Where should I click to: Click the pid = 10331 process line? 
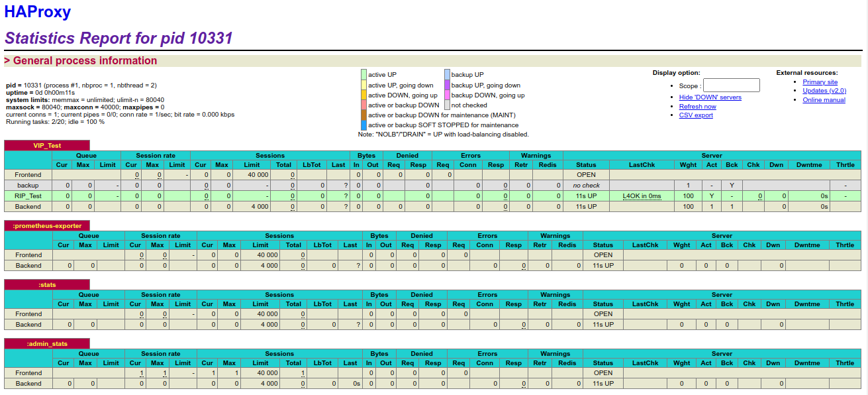point(81,85)
